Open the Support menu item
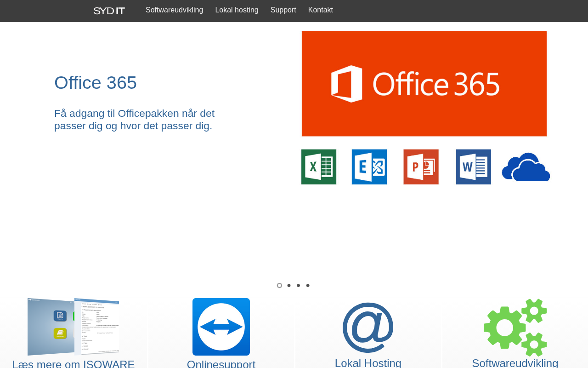Screen dimensions: 588x368 click(x=283, y=10)
